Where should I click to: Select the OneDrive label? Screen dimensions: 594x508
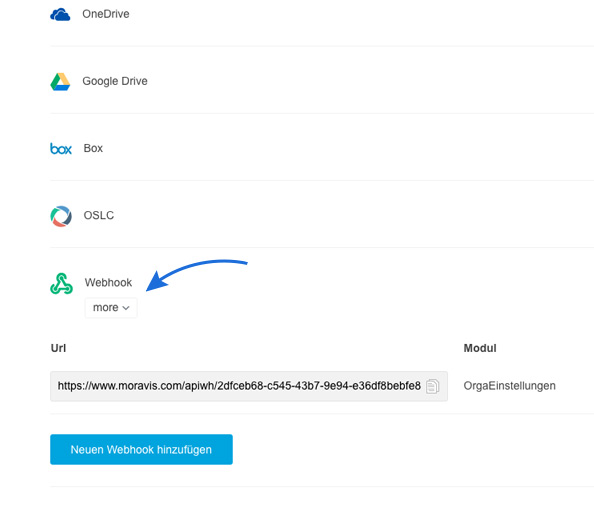pyautogui.click(x=106, y=14)
